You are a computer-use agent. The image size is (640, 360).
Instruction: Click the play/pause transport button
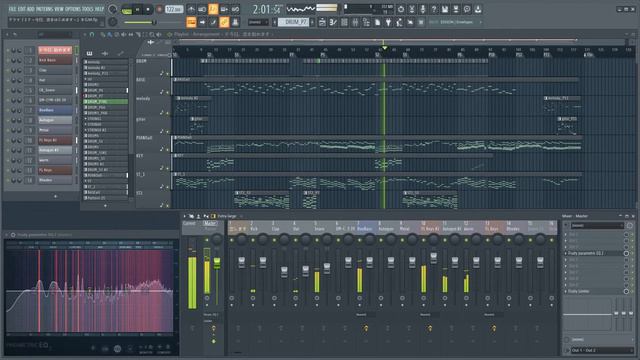138,9
